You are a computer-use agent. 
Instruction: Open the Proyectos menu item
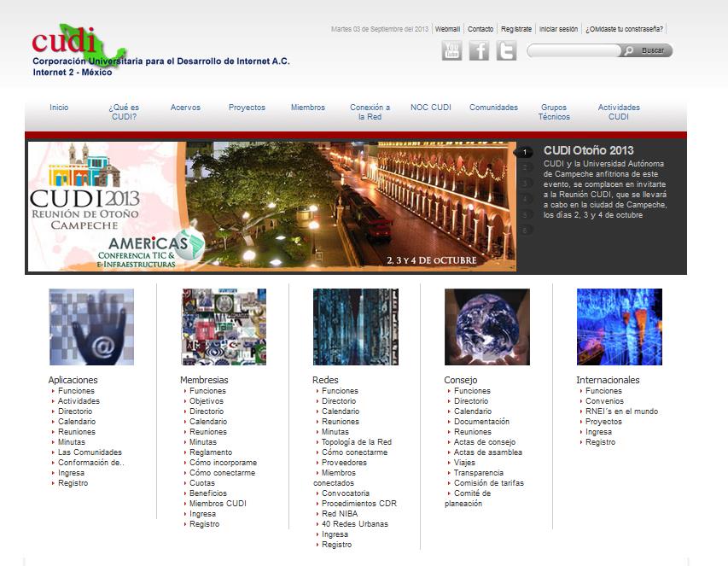point(247,108)
